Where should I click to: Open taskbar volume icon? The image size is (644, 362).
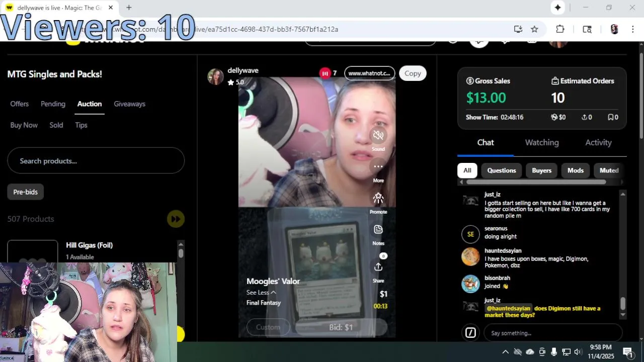point(578,352)
